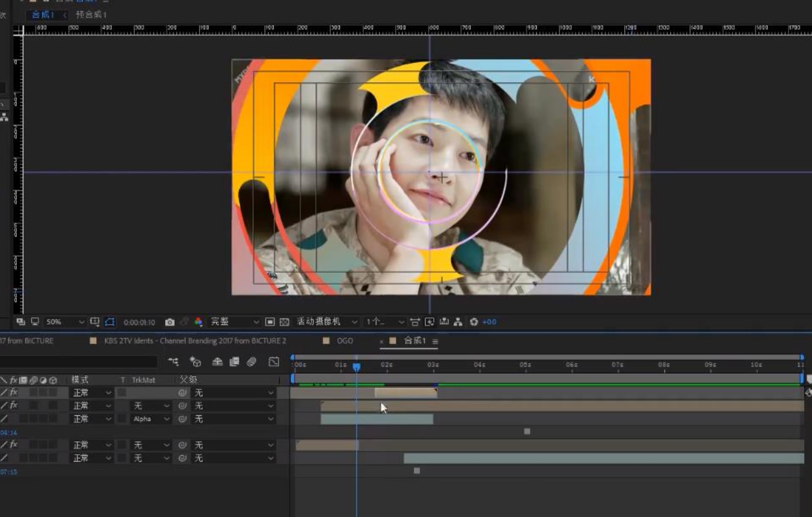Open the graph editor icon
The height and width of the screenshot is (517, 812).
coord(274,362)
